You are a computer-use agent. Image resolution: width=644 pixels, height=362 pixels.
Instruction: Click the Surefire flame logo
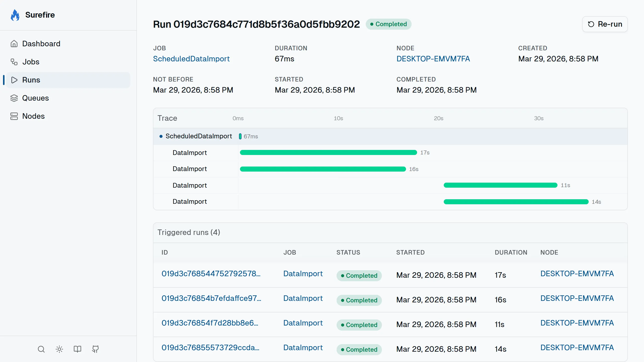click(15, 15)
